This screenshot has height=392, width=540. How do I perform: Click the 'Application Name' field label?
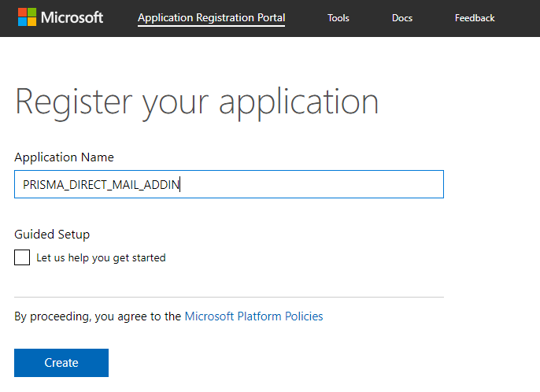(x=64, y=157)
